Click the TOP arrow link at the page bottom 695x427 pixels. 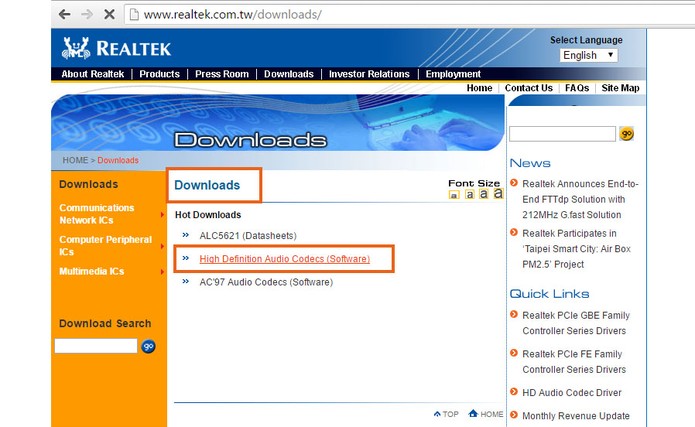[x=446, y=414]
